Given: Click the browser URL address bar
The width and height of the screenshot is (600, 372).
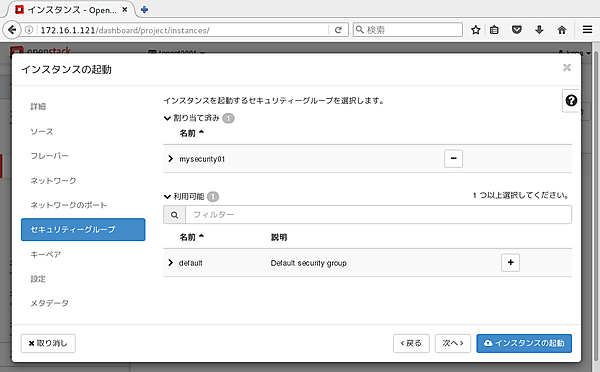Looking at the screenshot, I should coord(184,30).
